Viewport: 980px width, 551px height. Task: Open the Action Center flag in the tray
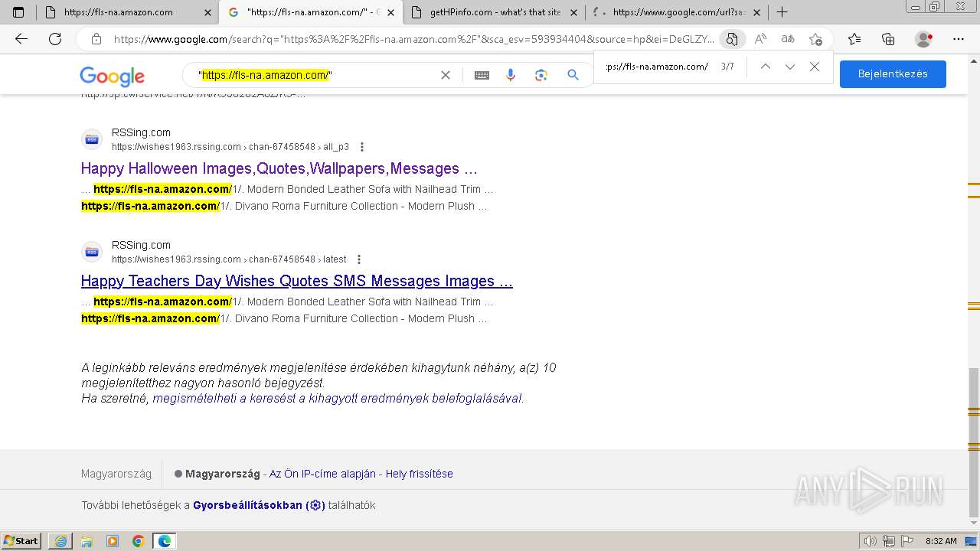(907, 541)
